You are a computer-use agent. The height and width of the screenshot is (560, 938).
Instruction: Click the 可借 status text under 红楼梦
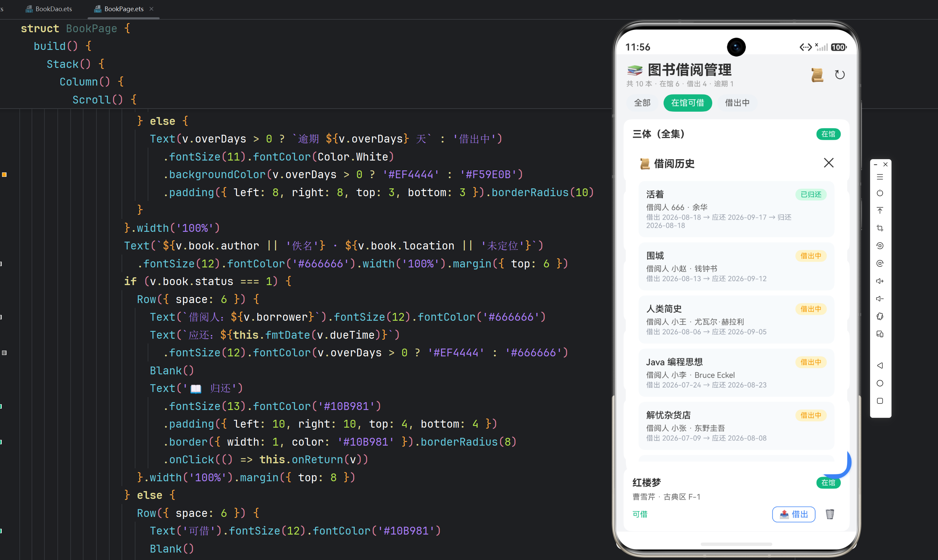(x=640, y=514)
